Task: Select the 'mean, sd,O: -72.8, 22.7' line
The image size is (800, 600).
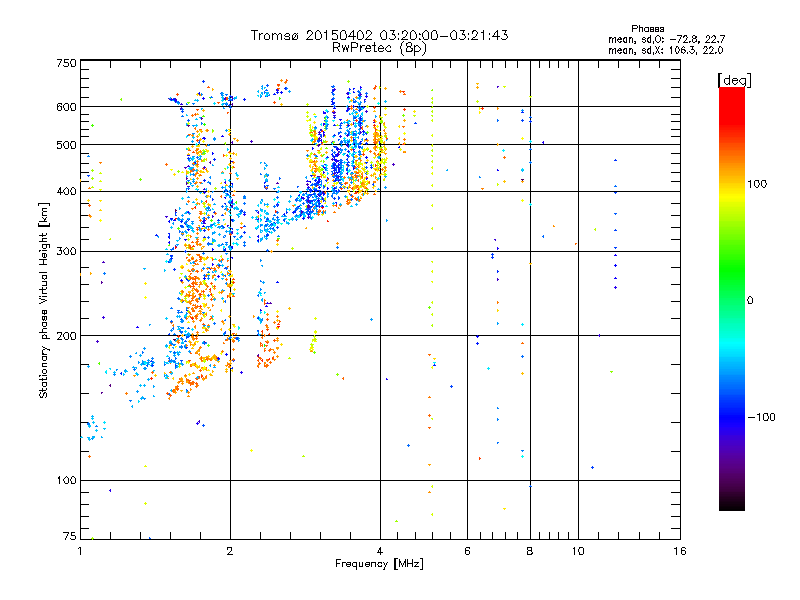Action: point(666,39)
